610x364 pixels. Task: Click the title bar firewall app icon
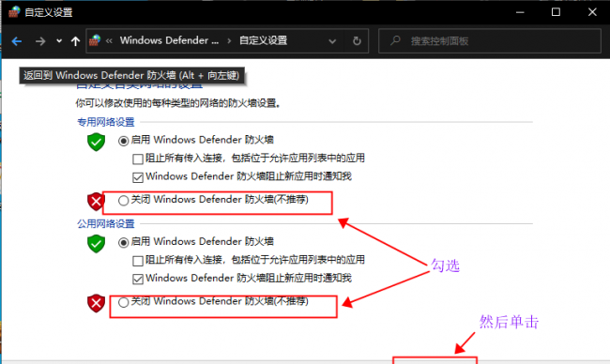click(x=14, y=12)
